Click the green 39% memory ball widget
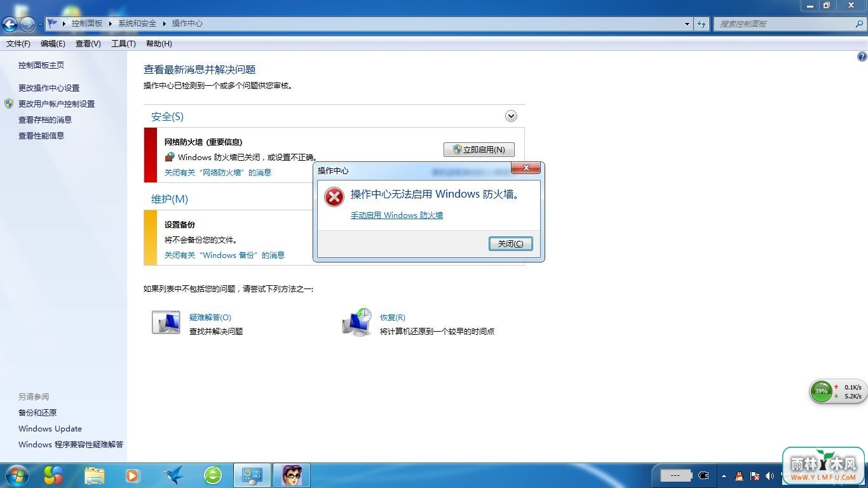 [x=822, y=391]
